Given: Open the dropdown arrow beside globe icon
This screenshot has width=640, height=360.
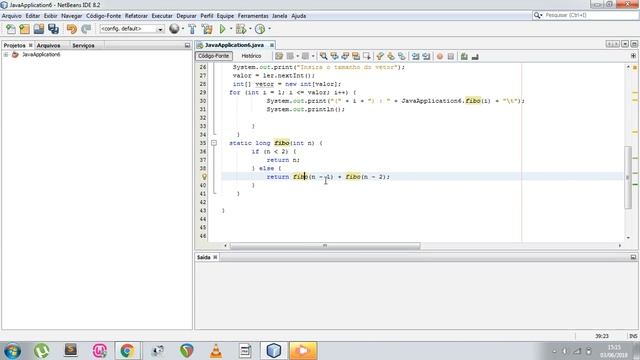Looking at the screenshot, I should point(182,29).
